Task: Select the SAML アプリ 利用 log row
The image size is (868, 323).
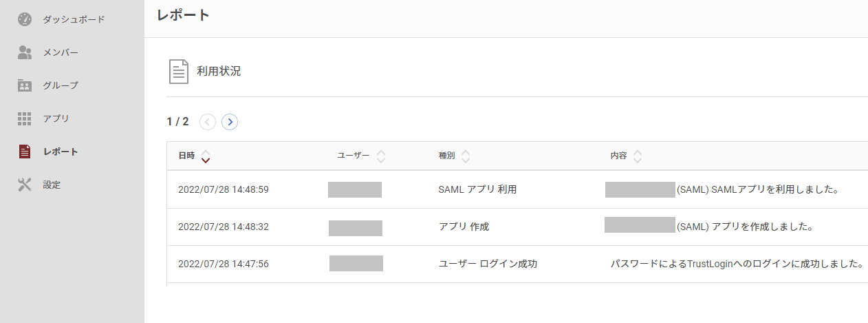Action: (x=517, y=189)
